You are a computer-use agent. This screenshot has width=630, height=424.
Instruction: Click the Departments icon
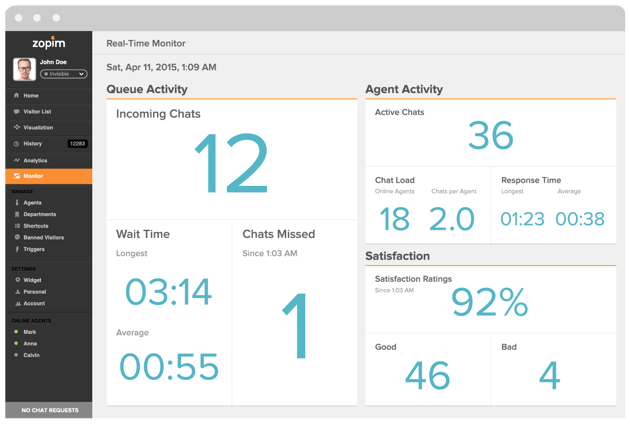[16, 214]
